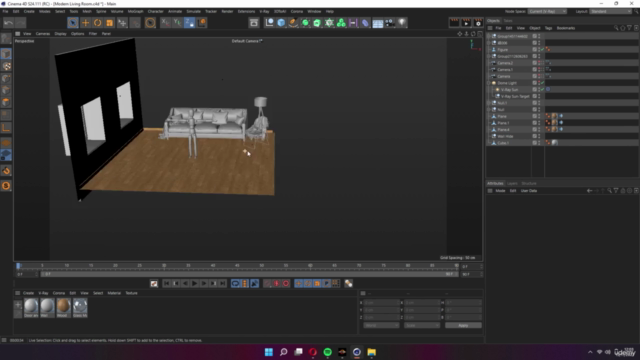Open the Render to Picture Viewer icon
640x360 pixels.
click(x=466, y=23)
